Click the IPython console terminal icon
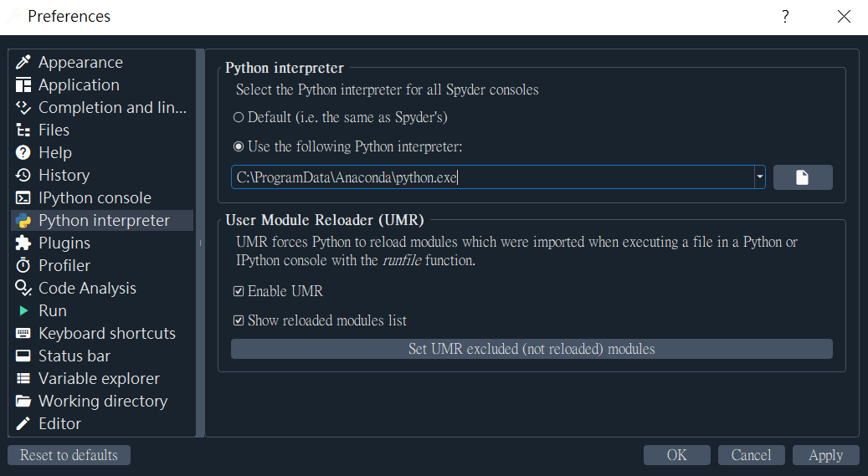This screenshot has width=868, height=476. pos(23,198)
